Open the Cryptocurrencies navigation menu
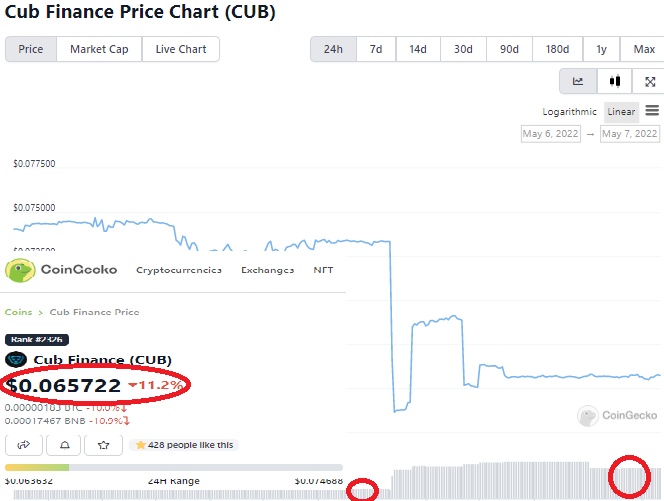 pos(179,270)
